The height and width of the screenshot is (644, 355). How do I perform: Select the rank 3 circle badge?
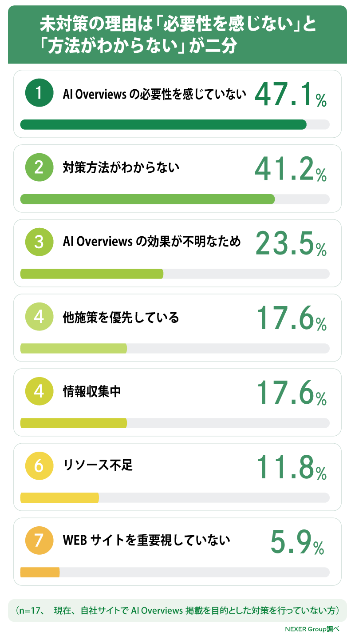click(39, 242)
